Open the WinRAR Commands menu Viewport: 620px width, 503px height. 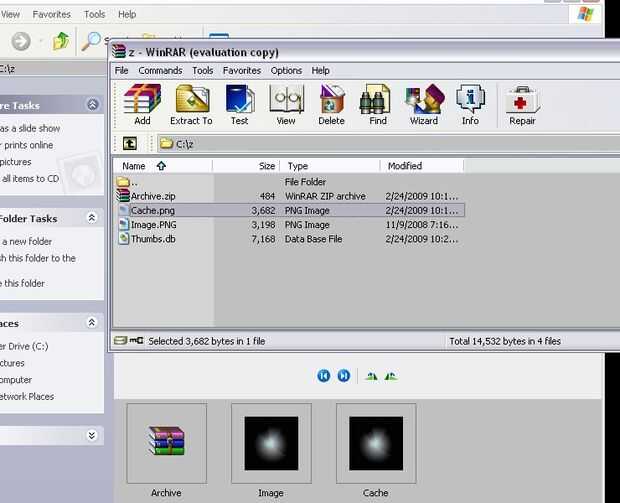click(x=160, y=71)
